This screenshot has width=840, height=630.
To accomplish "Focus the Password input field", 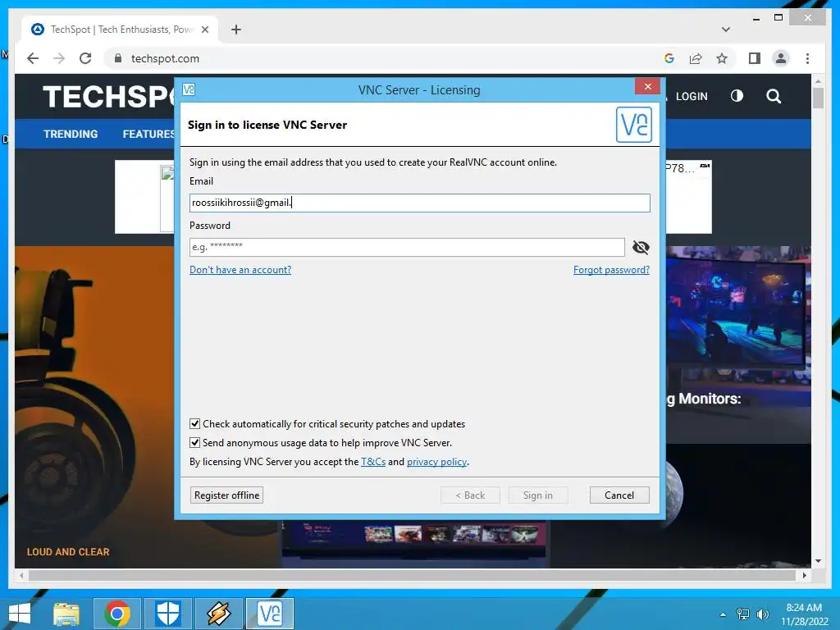I will (407, 247).
